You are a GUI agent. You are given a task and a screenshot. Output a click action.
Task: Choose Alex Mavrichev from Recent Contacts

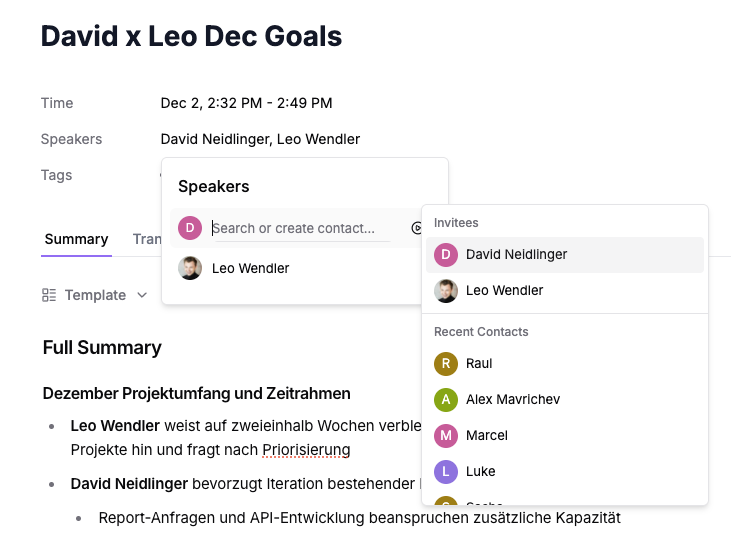[x=512, y=399]
